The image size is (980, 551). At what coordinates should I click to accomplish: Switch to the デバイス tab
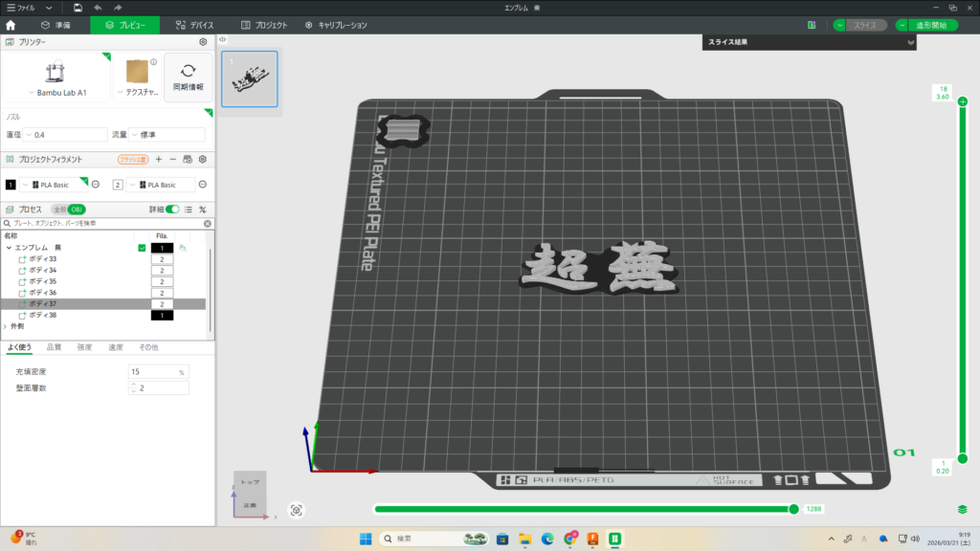195,25
